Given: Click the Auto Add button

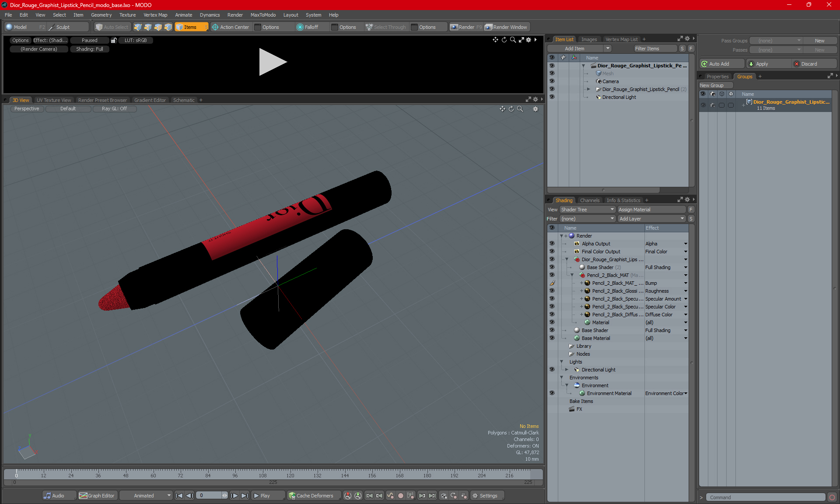Looking at the screenshot, I should click(721, 64).
